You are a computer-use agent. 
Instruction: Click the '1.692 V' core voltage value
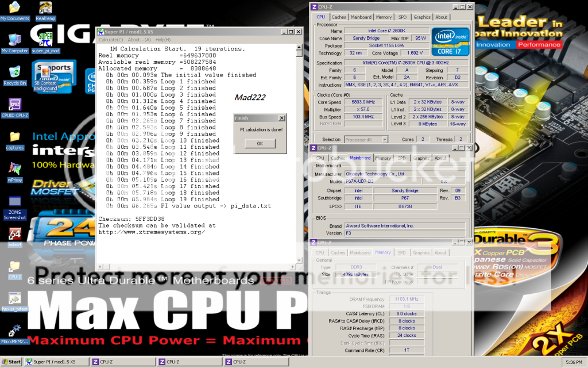[415, 53]
